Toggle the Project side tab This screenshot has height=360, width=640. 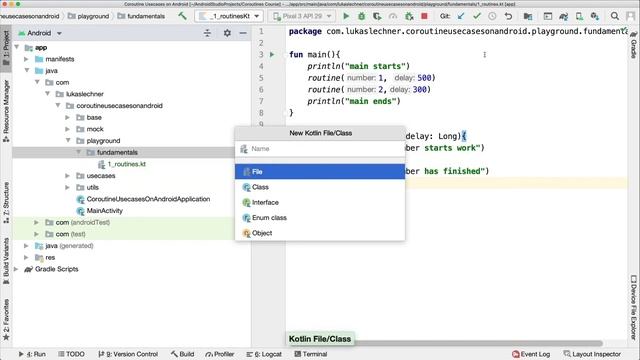coord(6,48)
